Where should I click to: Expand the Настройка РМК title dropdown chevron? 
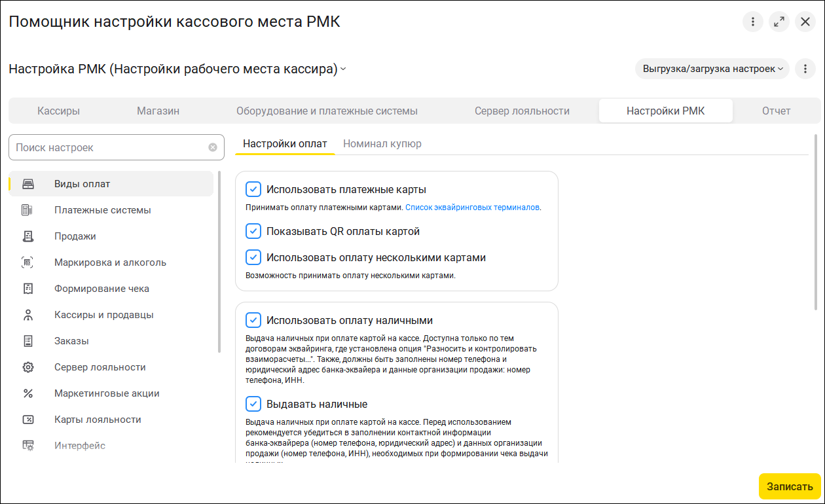pos(343,69)
